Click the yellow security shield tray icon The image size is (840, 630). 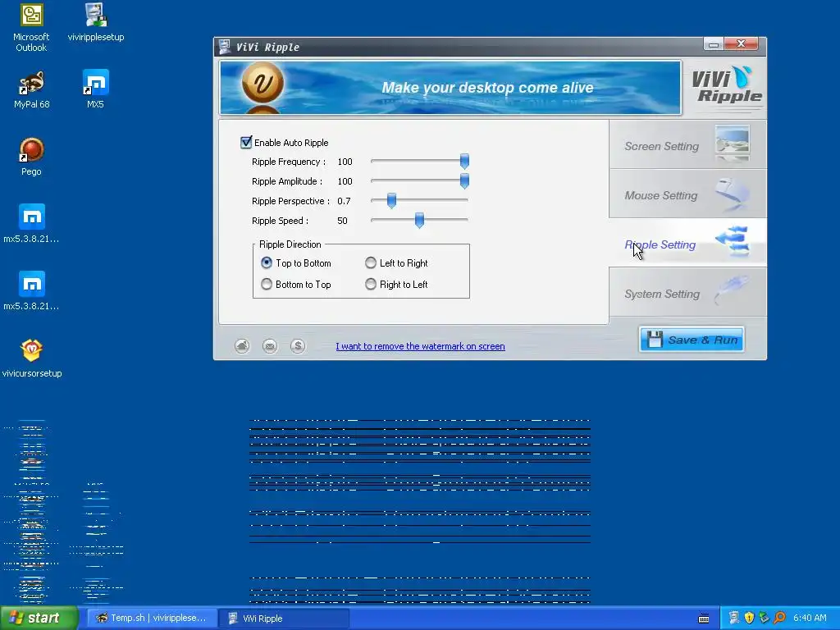(x=750, y=618)
